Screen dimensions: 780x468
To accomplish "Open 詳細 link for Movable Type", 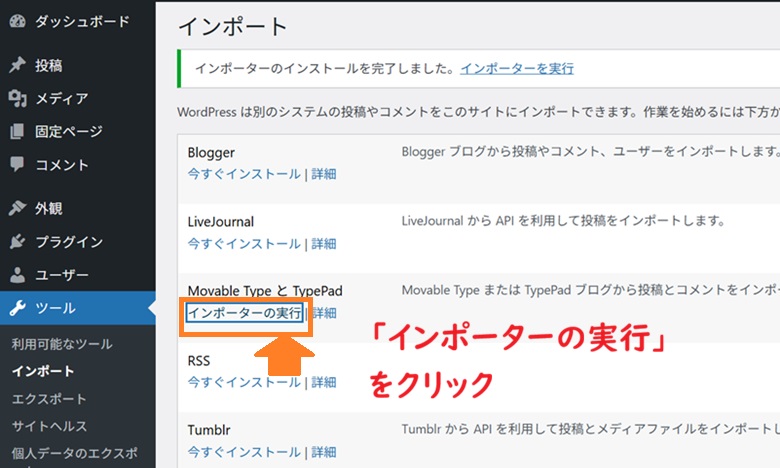I will coord(324,313).
